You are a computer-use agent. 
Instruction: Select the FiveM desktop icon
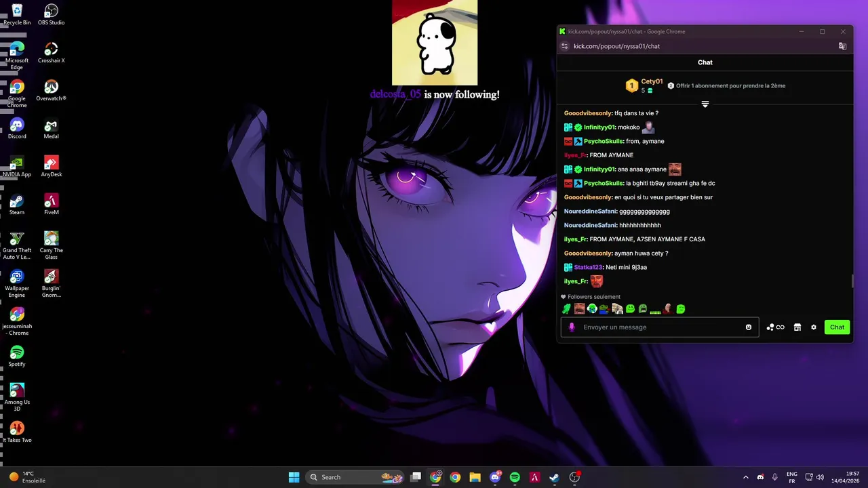(x=51, y=204)
